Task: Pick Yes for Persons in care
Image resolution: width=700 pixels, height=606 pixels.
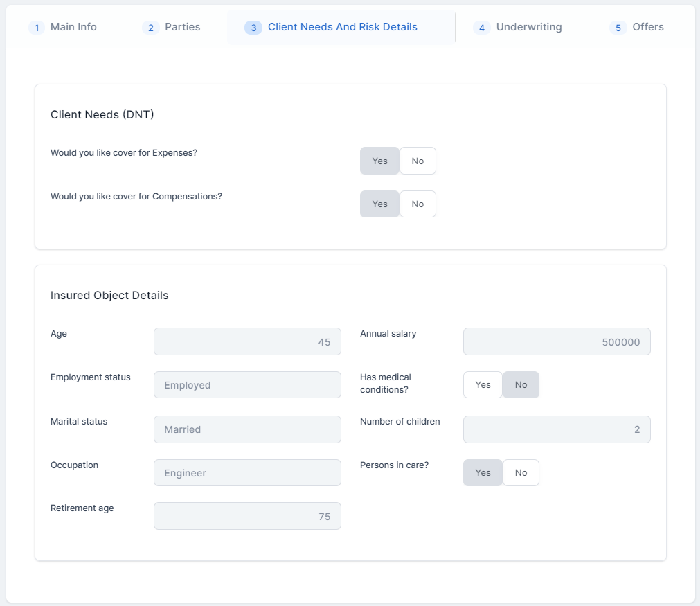Action: click(x=483, y=473)
